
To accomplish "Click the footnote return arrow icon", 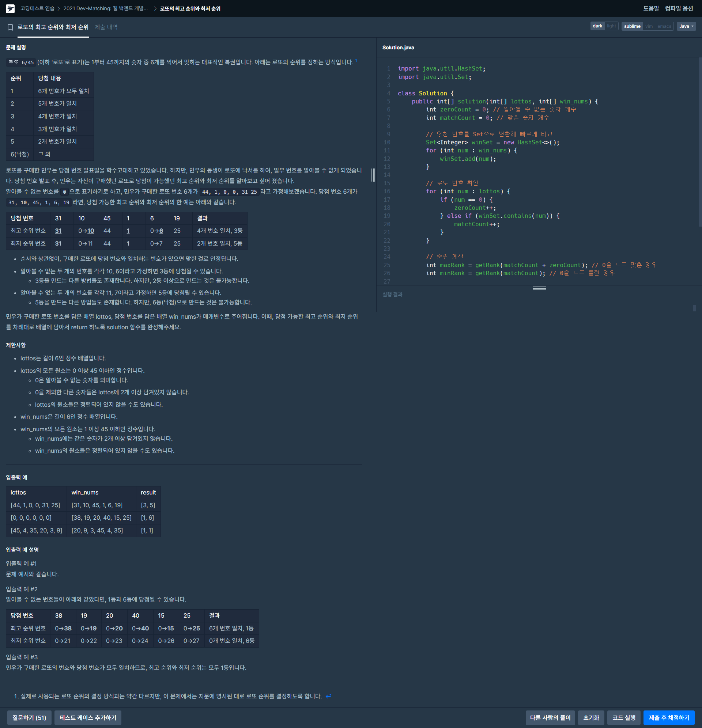I will 328,696.
